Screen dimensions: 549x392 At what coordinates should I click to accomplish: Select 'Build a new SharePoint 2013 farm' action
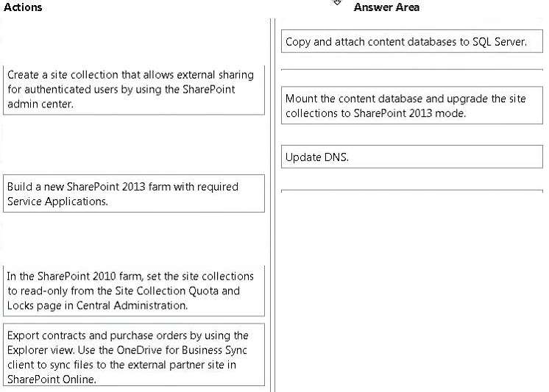click(134, 193)
